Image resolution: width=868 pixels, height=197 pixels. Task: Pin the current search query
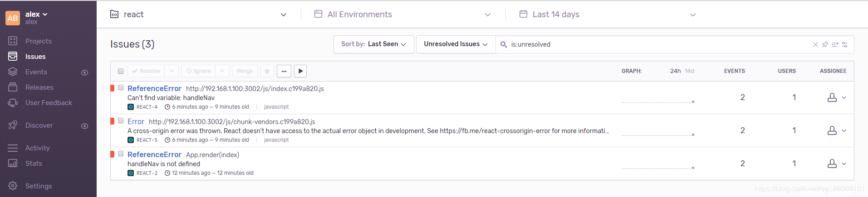point(825,44)
